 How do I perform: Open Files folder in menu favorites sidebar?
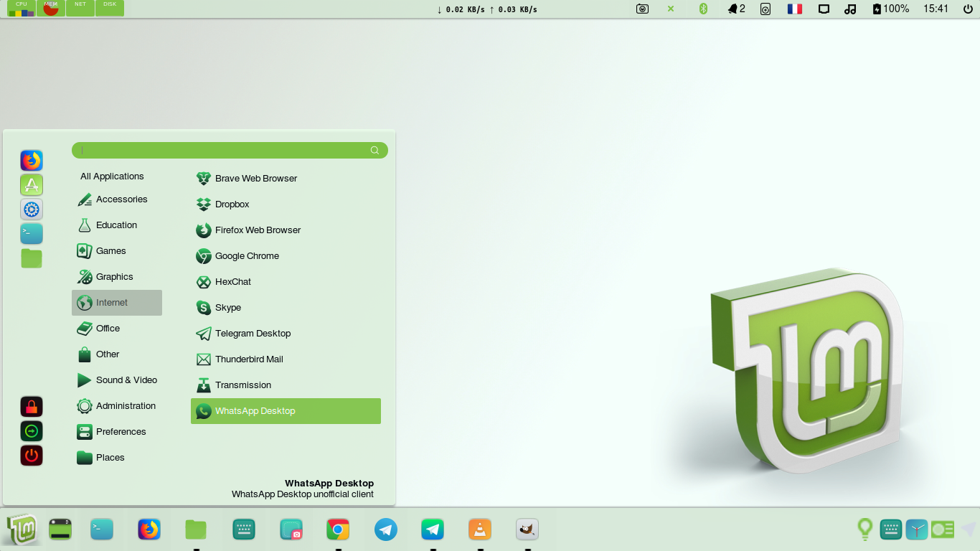coord(32,258)
